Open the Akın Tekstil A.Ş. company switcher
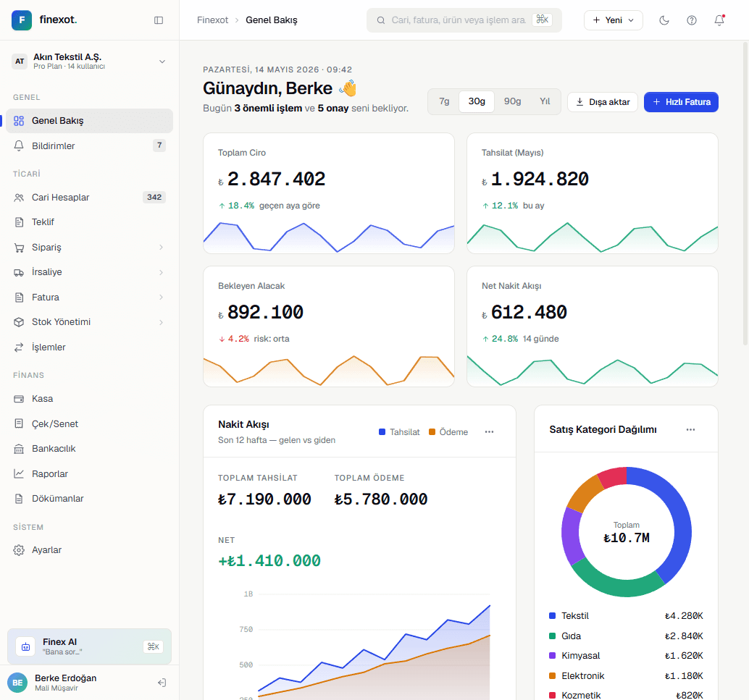Image resolution: width=749 pixels, height=700 pixels. (89, 61)
